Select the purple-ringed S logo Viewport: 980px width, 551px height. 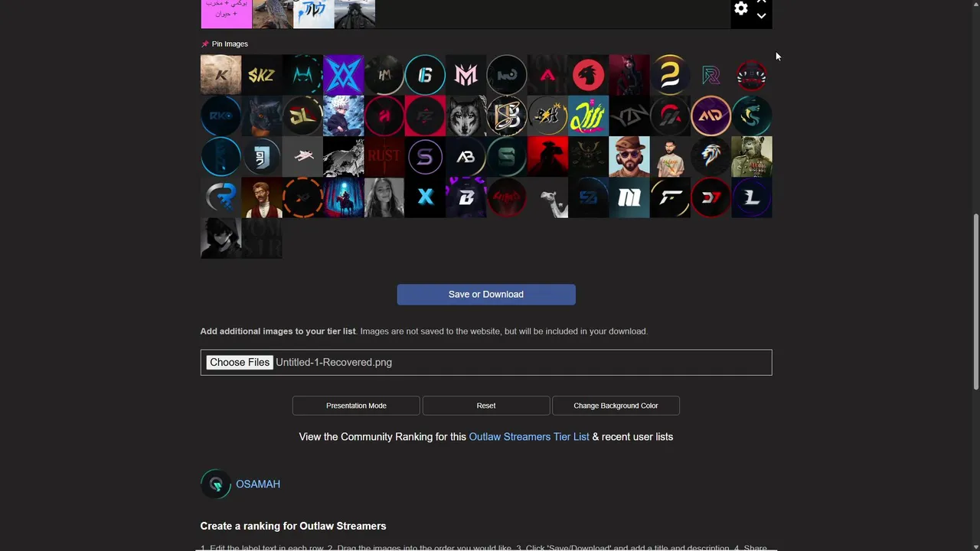pos(425,156)
